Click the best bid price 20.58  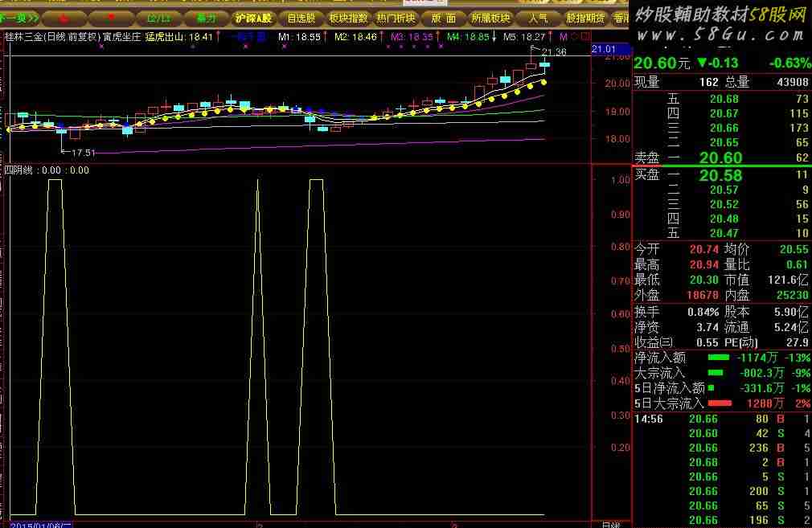point(721,175)
